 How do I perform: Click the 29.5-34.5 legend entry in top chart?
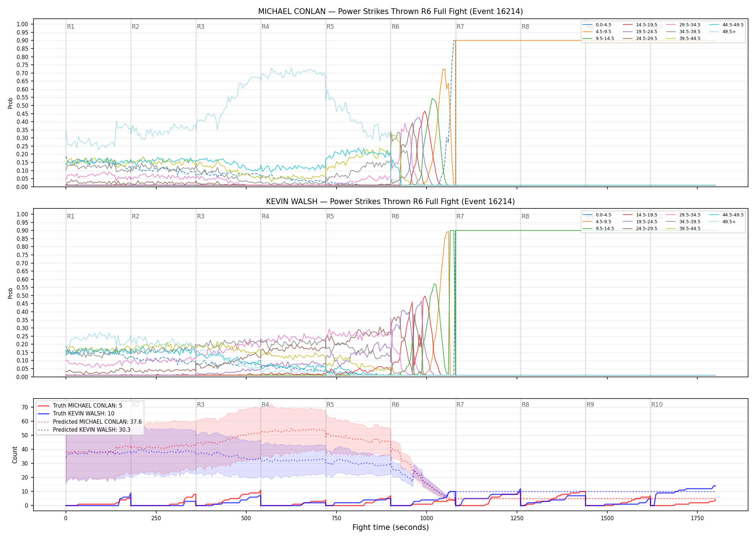pos(683,25)
